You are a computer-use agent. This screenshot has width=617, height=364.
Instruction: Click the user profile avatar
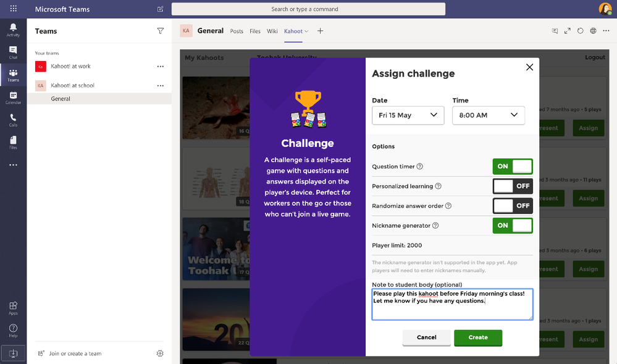pyautogui.click(x=605, y=9)
